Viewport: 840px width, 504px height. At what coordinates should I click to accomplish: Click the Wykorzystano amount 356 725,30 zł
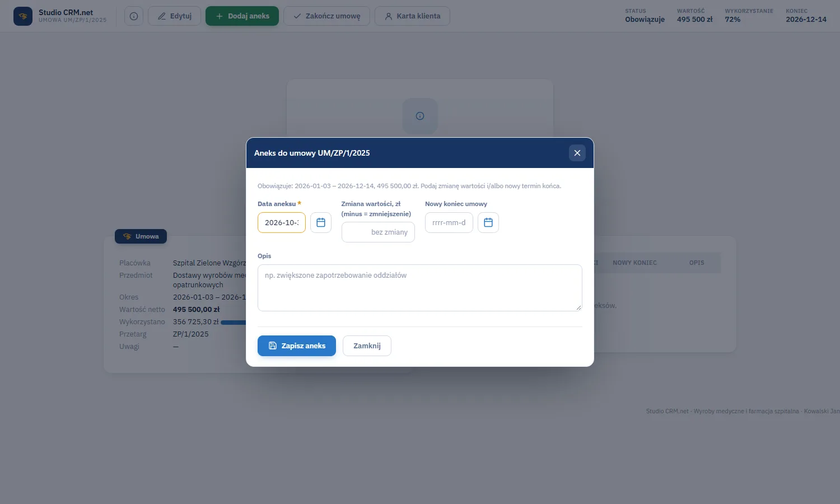(195, 322)
